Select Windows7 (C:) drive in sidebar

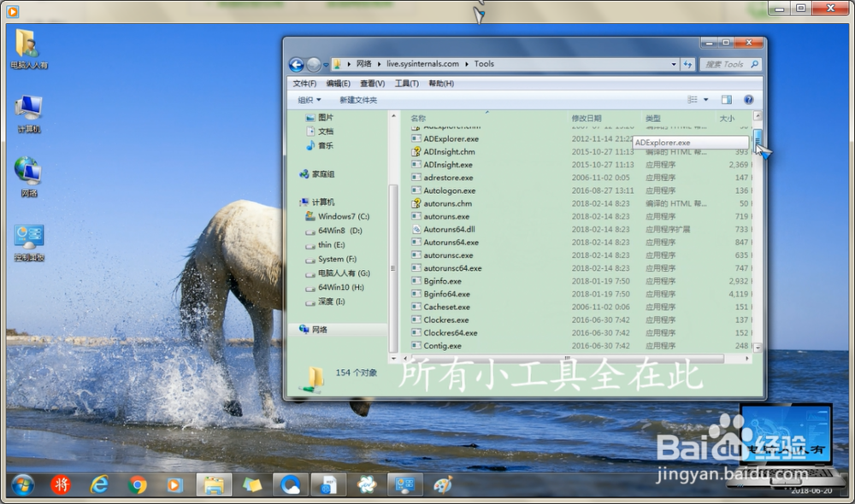pyautogui.click(x=343, y=216)
